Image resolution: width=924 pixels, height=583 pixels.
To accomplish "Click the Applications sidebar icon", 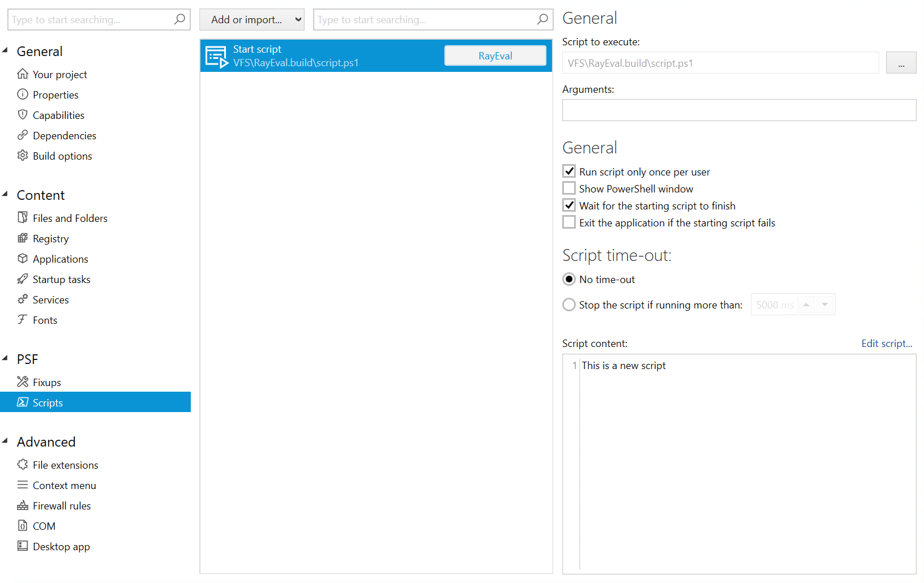I will (x=23, y=259).
